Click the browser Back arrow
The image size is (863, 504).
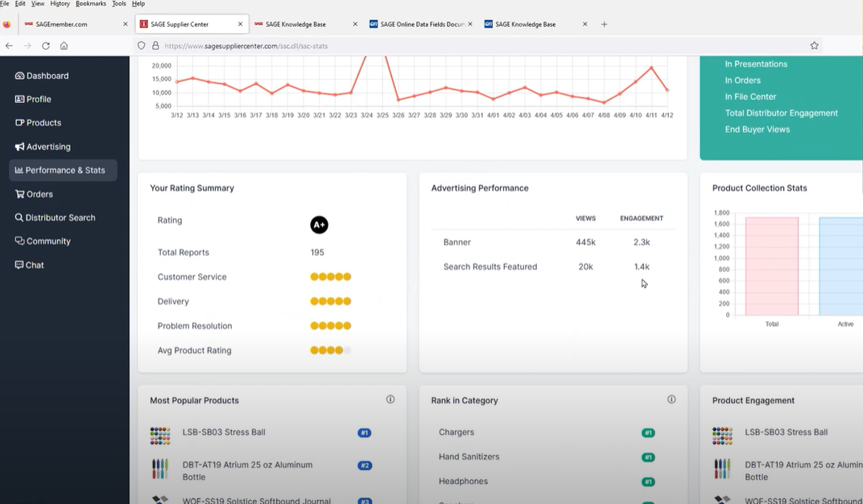(x=10, y=46)
